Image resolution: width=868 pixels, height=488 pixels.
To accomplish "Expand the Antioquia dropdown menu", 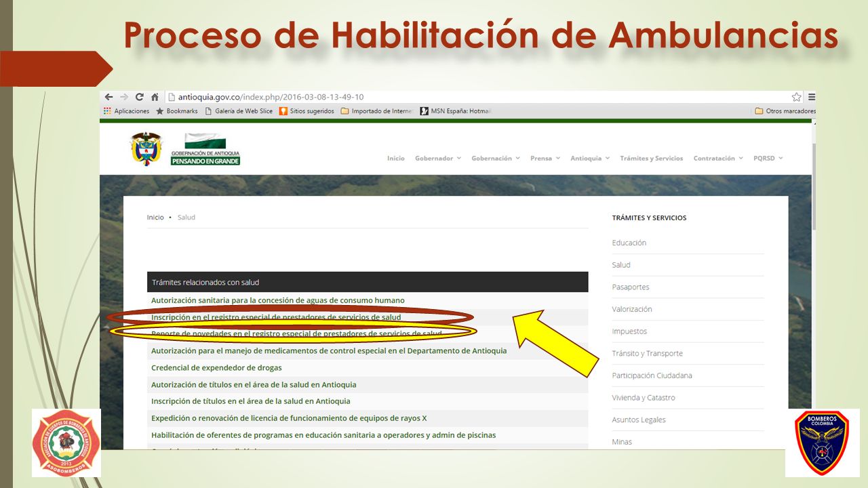I will pyautogui.click(x=590, y=158).
